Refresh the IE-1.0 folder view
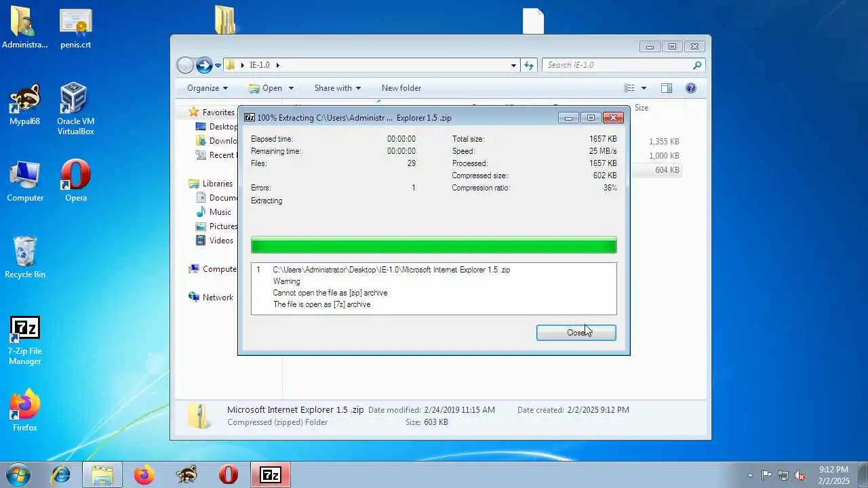Image resolution: width=868 pixels, height=488 pixels. (x=529, y=65)
